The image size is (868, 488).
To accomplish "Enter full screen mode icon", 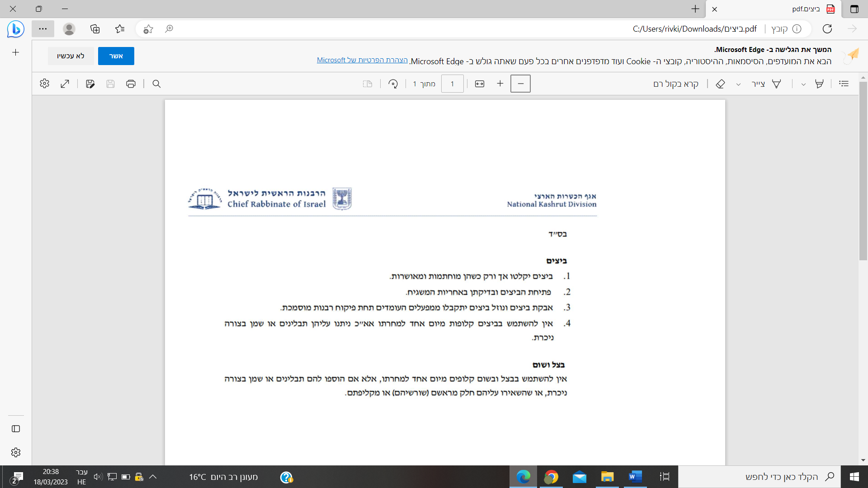I will point(65,84).
